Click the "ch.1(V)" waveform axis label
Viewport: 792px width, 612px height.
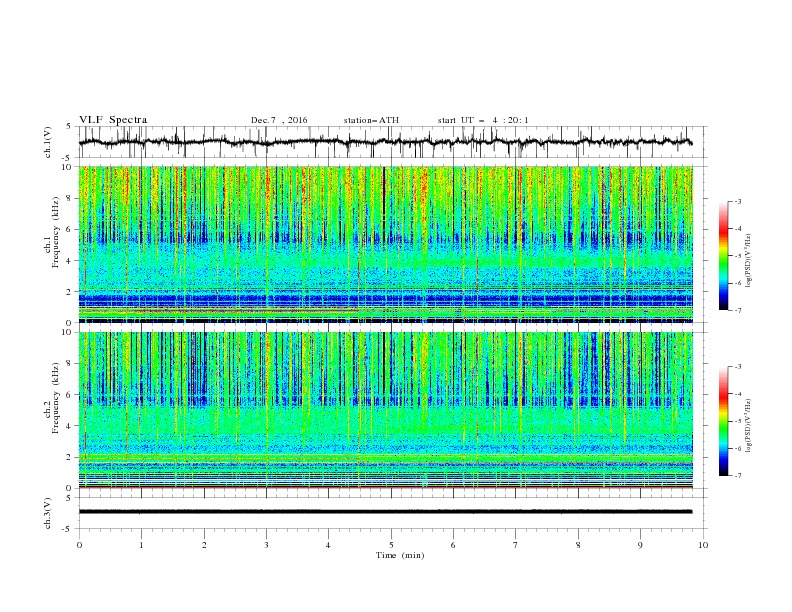(x=48, y=142)
